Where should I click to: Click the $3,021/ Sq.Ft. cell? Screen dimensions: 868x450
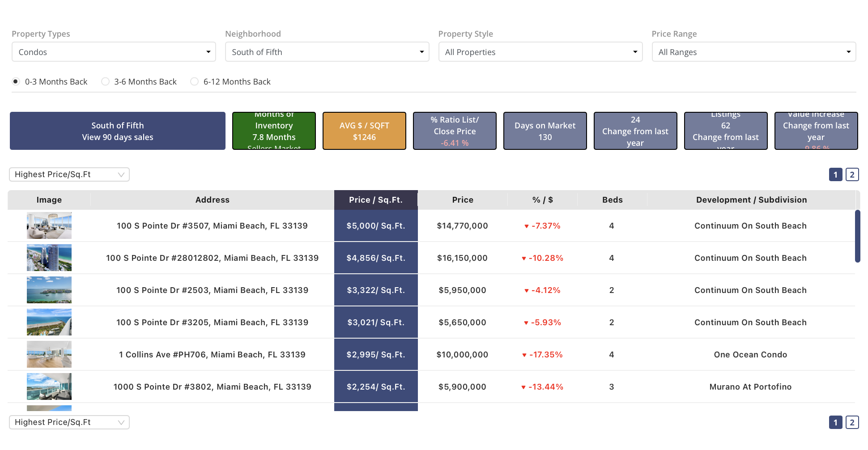(376, 323)
